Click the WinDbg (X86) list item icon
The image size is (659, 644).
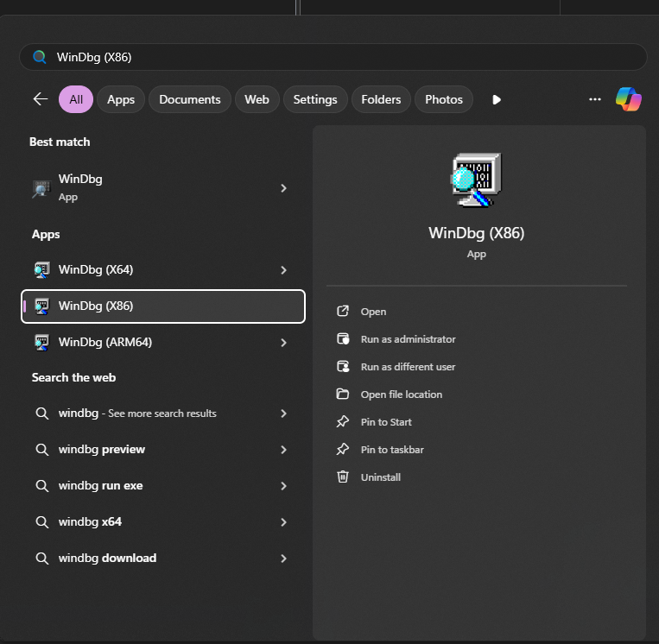(x=41, y=306)
